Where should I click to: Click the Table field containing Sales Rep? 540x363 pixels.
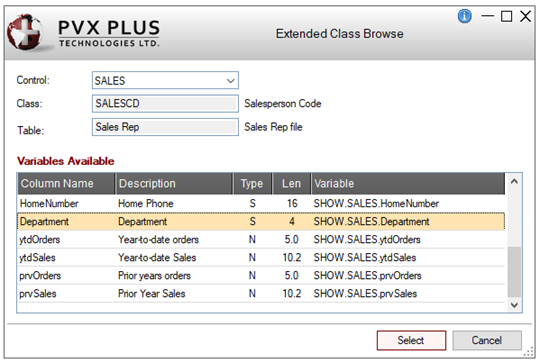pos(165,127)
